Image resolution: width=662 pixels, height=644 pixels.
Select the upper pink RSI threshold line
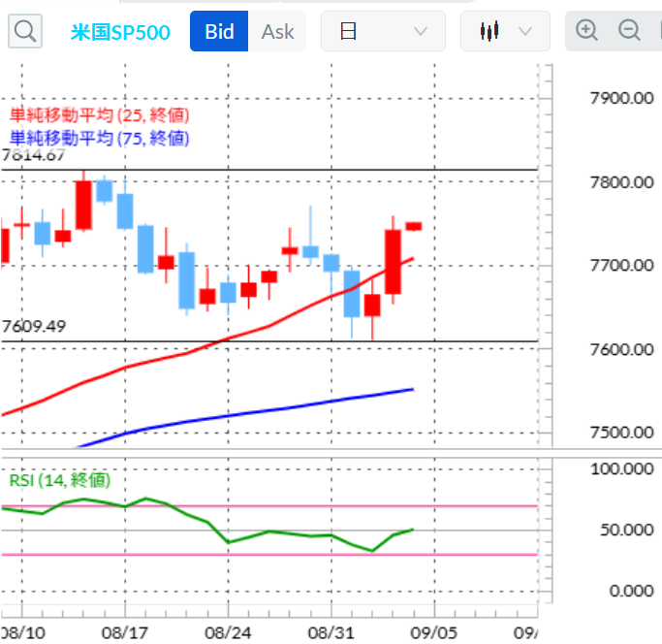pos(269,506)
